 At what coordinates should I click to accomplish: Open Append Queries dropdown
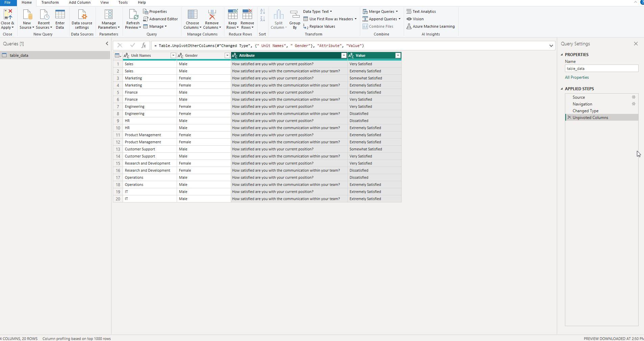tap(381, 19)
